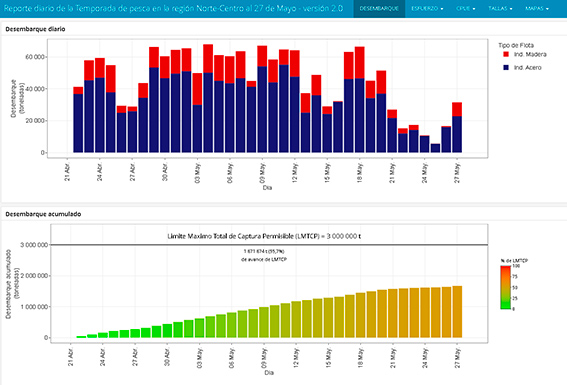The image size is (567, 385).
Task: Click the '18 May' x-axis label in daily chart
Action: 359,173
